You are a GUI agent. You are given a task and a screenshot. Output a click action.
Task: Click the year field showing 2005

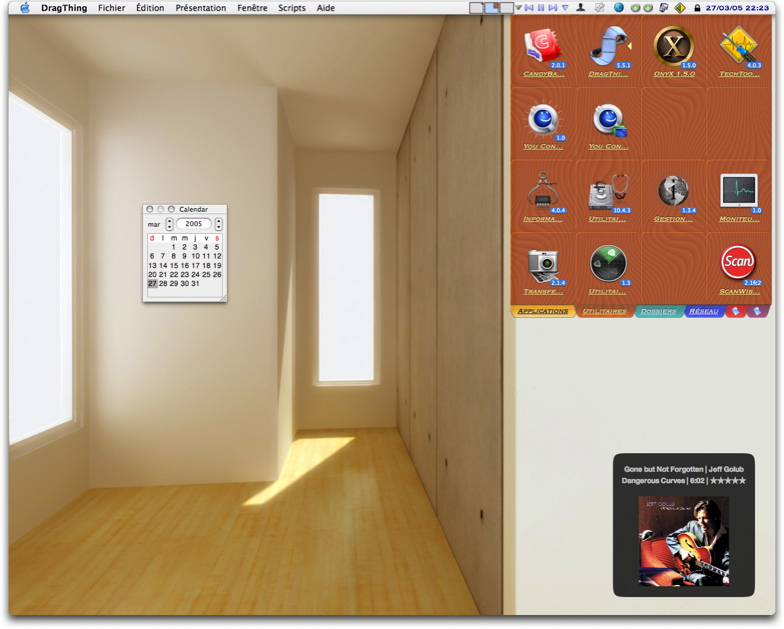point(194,225)
